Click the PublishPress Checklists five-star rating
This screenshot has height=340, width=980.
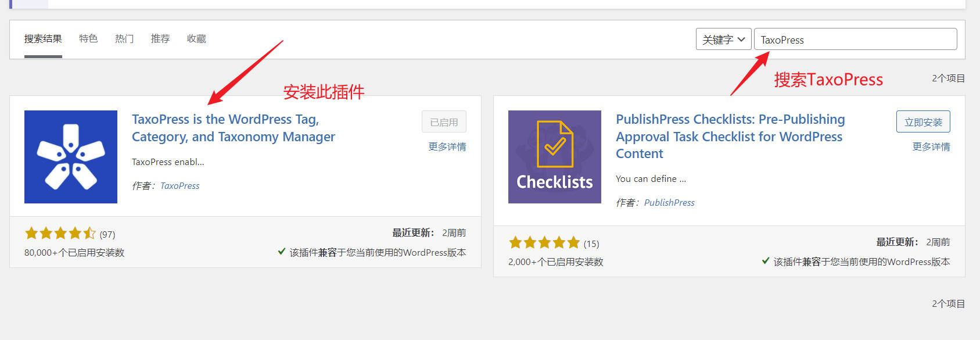coord(544,243)
